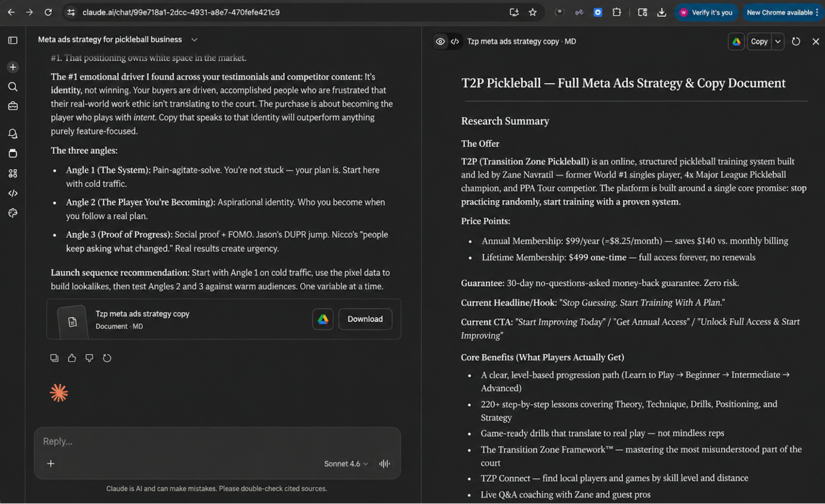Screen dimensions: 825x504
Task: Open site information icon in address bar
Action: click(71, 12)
